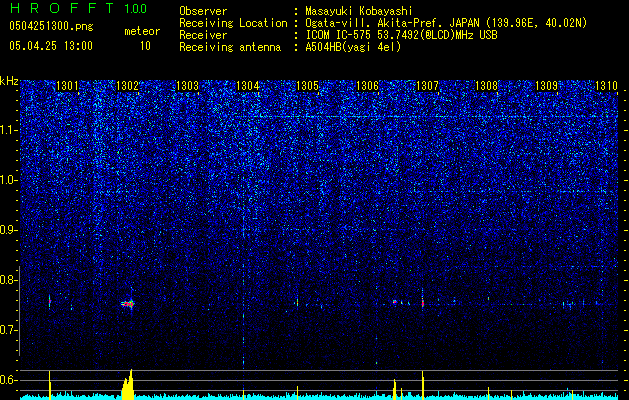Click the 1304 time marker
The height and width of the screenshot is (400, 629).
(248, 85)
